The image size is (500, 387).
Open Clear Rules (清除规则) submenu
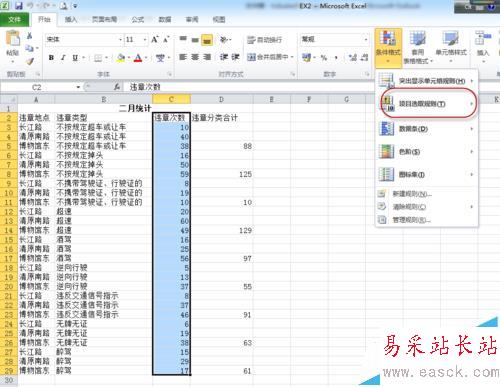427,207
